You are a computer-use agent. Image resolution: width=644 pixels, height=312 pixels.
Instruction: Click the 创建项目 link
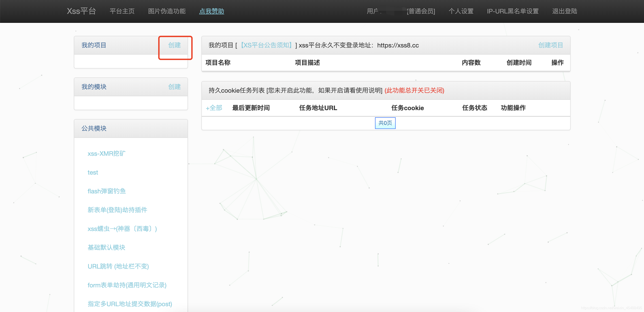550,45
